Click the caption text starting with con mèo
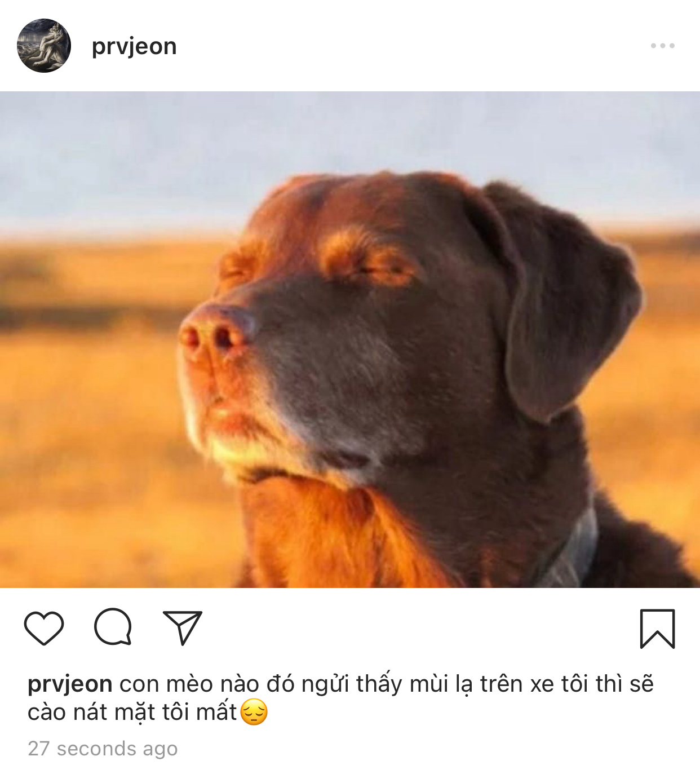Image resolution: width=700 pixels, height=774 pixels. click(340, 698)
